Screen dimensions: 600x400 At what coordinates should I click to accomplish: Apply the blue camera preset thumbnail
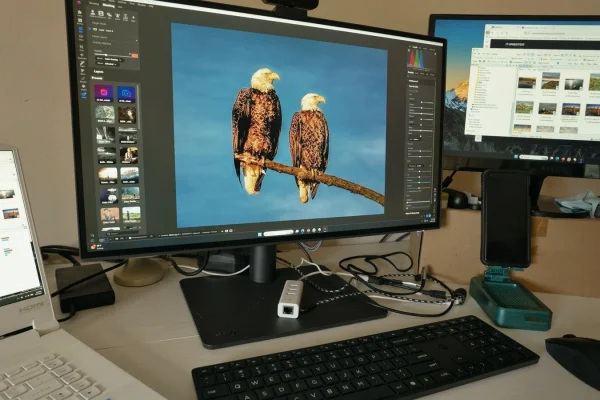126,94
